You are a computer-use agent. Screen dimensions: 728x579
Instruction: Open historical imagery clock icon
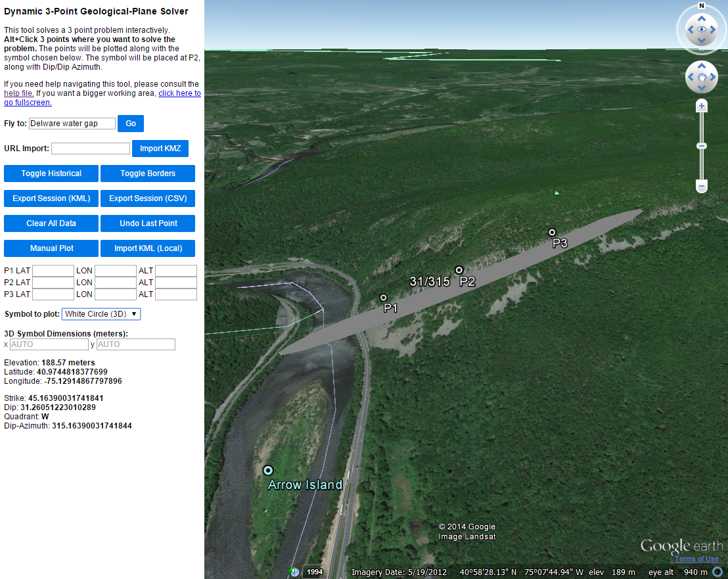pyautogui.click(x=295, y=572)
